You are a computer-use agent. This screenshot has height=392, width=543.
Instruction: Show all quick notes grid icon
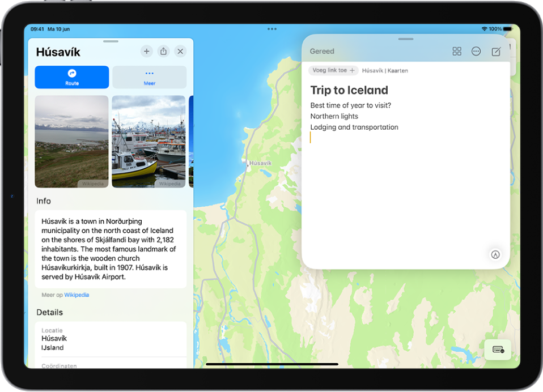point(457,52)
